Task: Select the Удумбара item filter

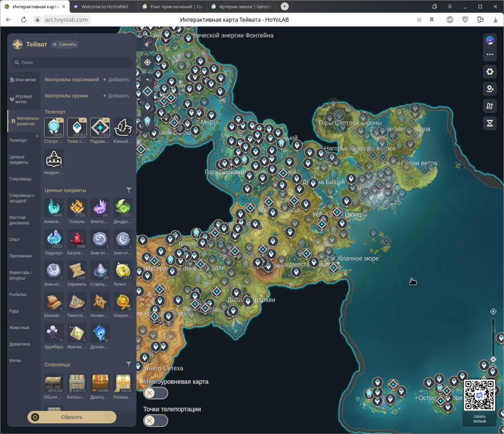Action: pyautogui.click(x=54, y=333)
